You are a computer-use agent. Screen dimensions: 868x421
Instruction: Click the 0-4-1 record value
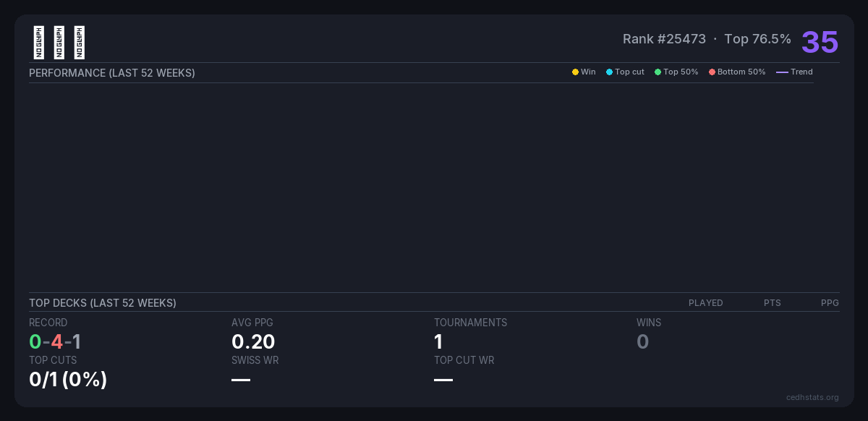point(55,341)
